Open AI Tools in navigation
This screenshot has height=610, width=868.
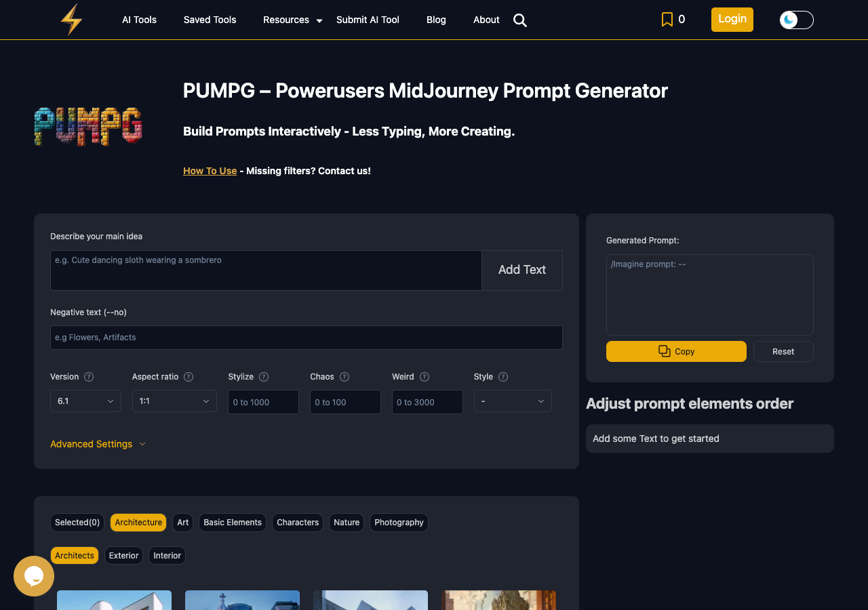[x=139, y=20]
